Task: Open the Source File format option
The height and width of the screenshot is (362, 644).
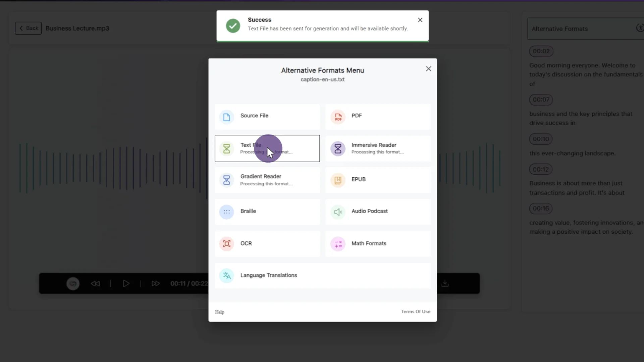Action: (x=267, y=116)
